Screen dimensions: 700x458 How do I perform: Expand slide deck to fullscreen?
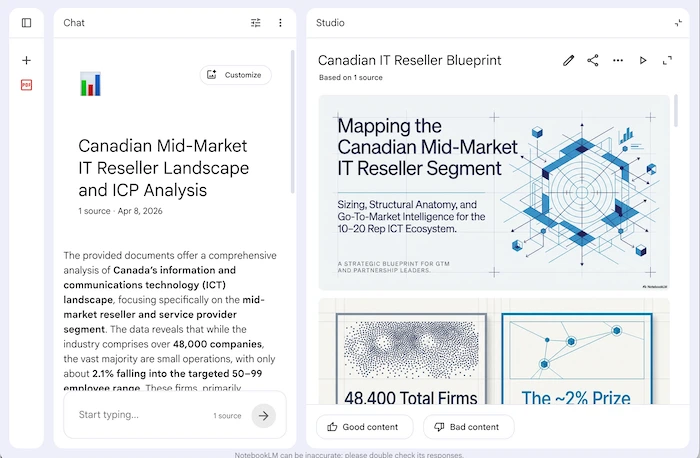(x=667, y=60)
